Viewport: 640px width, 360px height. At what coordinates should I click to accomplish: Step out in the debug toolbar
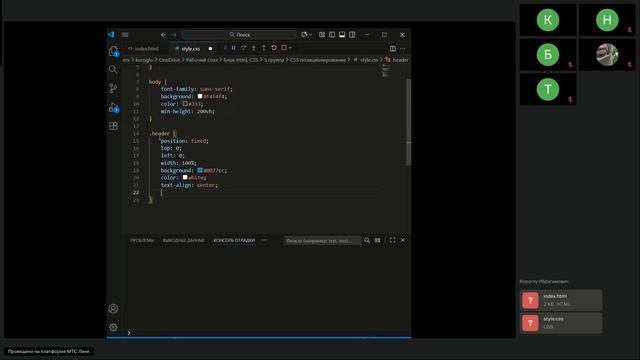tap(264, 48)
